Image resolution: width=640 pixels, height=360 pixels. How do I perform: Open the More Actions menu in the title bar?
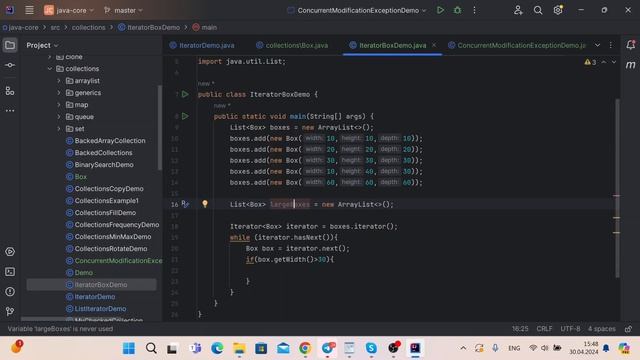point(474,10)
